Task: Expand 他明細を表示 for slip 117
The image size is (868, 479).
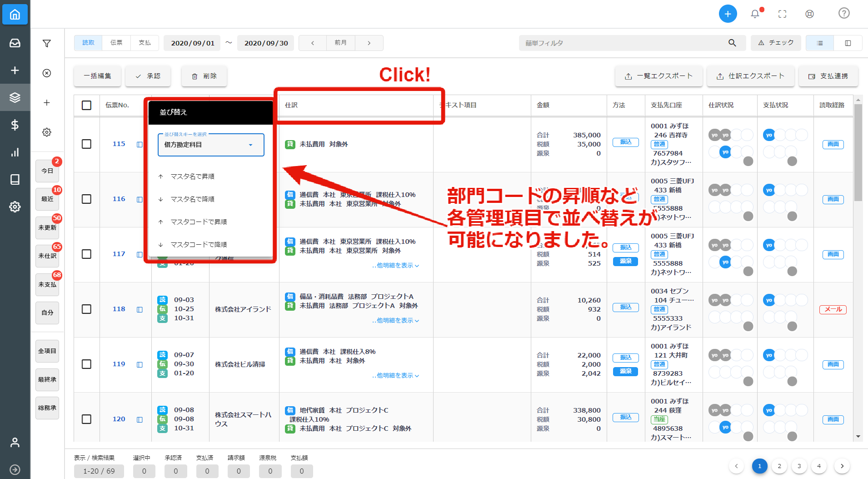Action: tap(396, 266)
